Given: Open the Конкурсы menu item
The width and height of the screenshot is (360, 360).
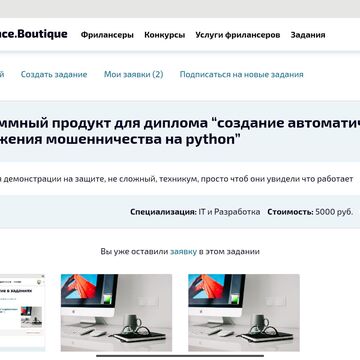Looking at the screenshot, I should click(x=165, y=35).
